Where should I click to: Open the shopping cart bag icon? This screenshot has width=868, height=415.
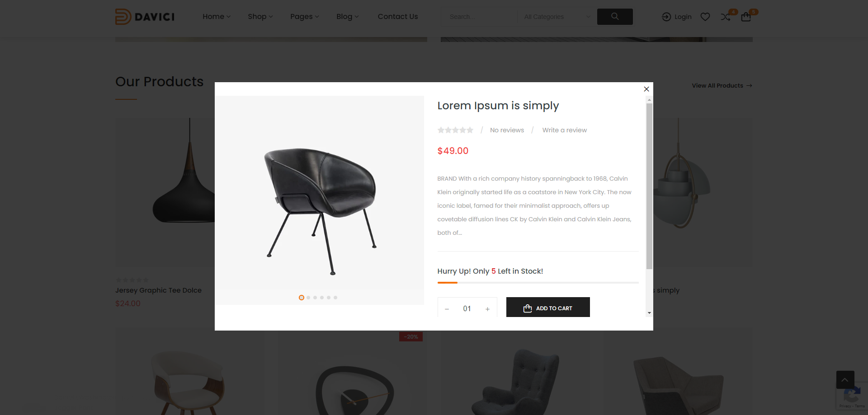(x=746, y=17)
